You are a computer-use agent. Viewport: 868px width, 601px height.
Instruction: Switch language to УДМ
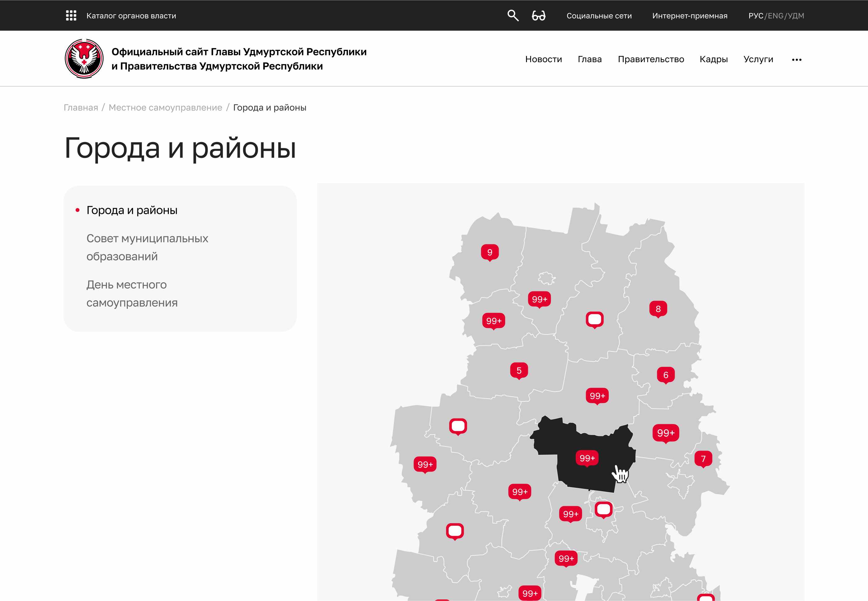pyautogui.click(x=796, y=16)
